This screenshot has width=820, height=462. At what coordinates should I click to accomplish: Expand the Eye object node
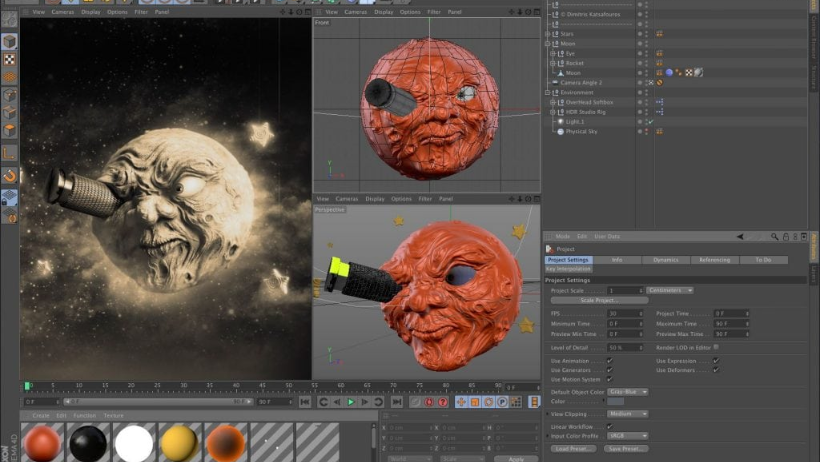pyautogui.click(x=553, y=53)
